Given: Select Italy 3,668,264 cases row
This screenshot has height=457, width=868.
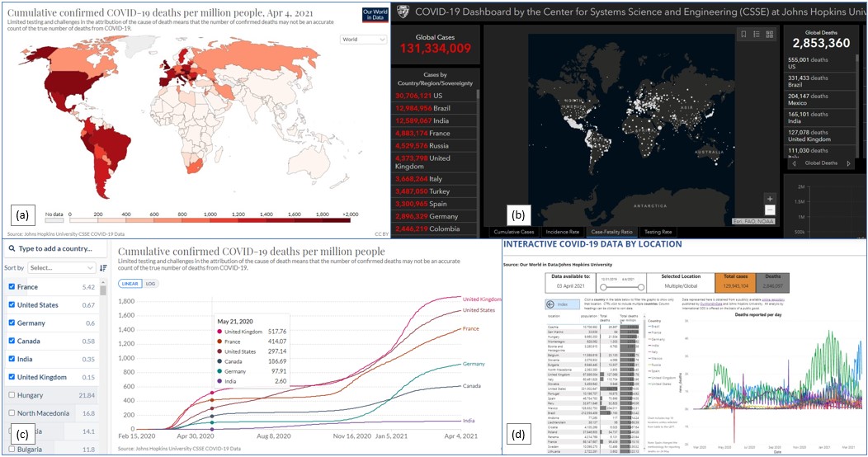Looking at the screenshot, I should point(435,179).
